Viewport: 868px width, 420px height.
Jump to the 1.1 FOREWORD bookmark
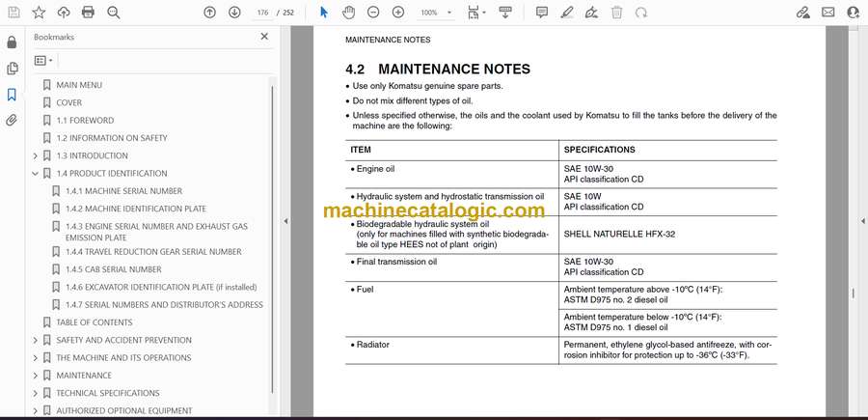coord(85,121)
